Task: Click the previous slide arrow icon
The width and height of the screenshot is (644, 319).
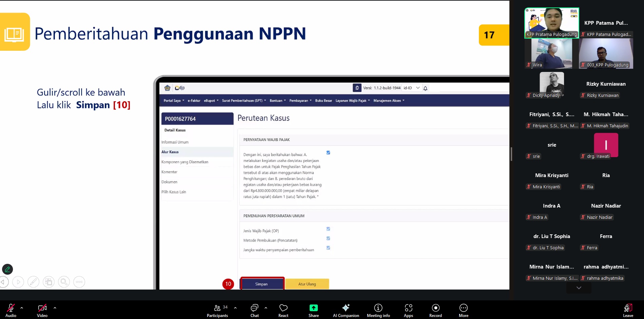Action: [x=3, y=281]
